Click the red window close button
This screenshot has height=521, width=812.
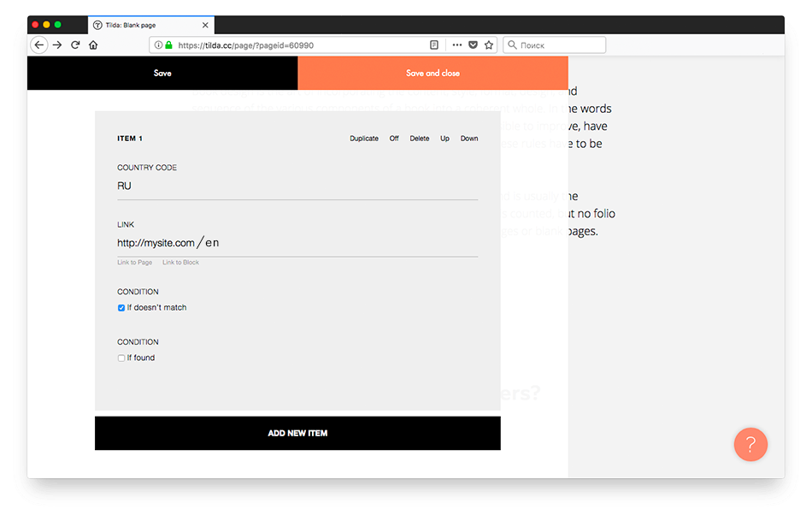pos(35,24)
